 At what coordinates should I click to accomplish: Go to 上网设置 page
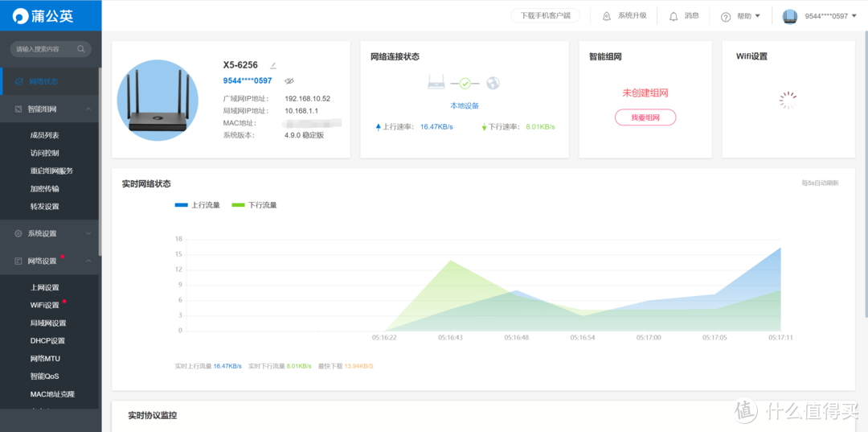tap(45, 287)
